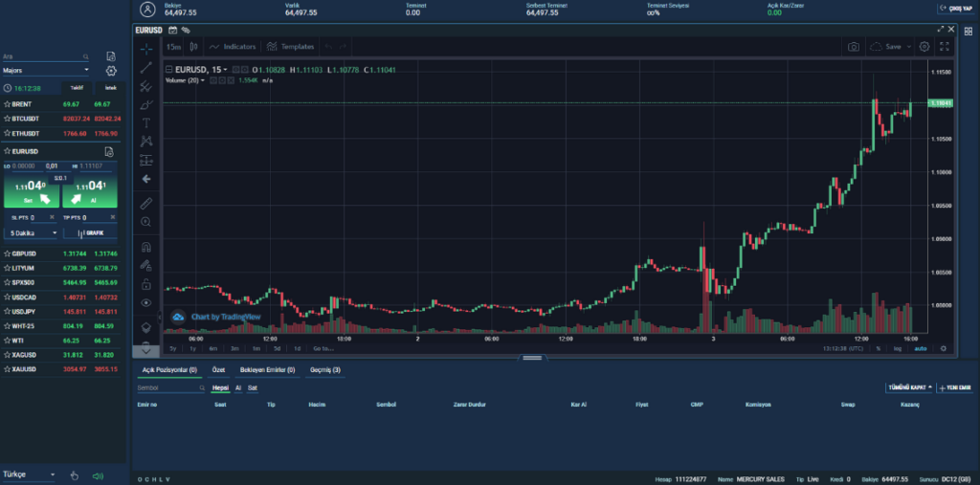Switch to the Bekleyen Emirler tab
Image resolution: width=980 pixels, height=485 pixels.
point(267,369)
